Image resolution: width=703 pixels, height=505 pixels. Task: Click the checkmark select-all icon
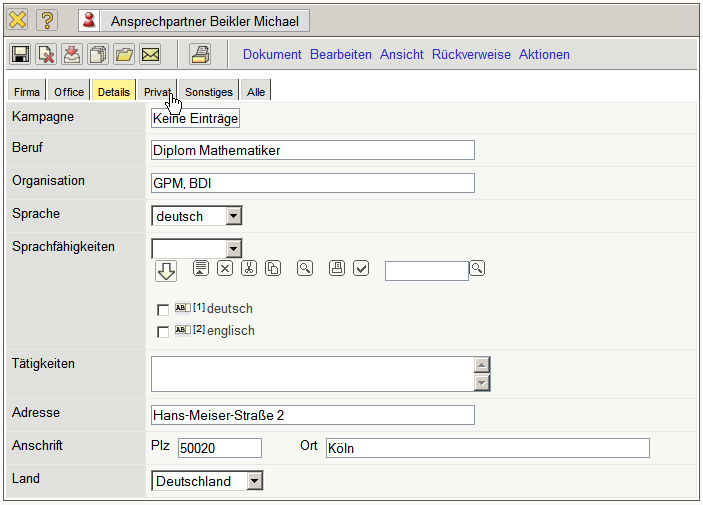click(x=361, y=268)
